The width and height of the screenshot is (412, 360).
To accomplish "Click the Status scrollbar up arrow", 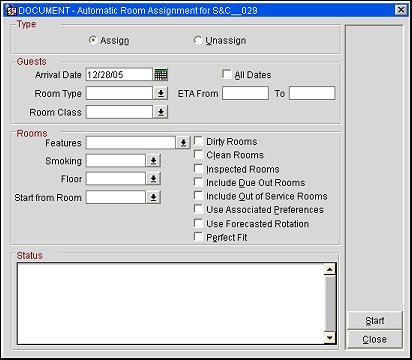I will pos(330,269).
